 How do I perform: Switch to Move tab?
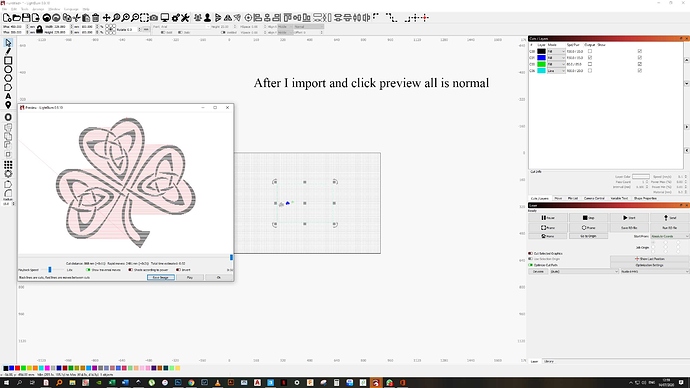[x=558, y=198]
